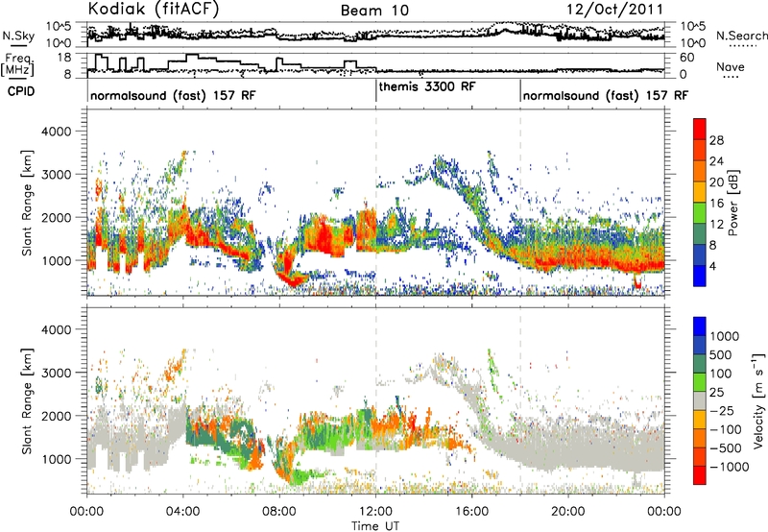
Task: Click the 1000 tick on velocity panel
Action: click(60, 459)
